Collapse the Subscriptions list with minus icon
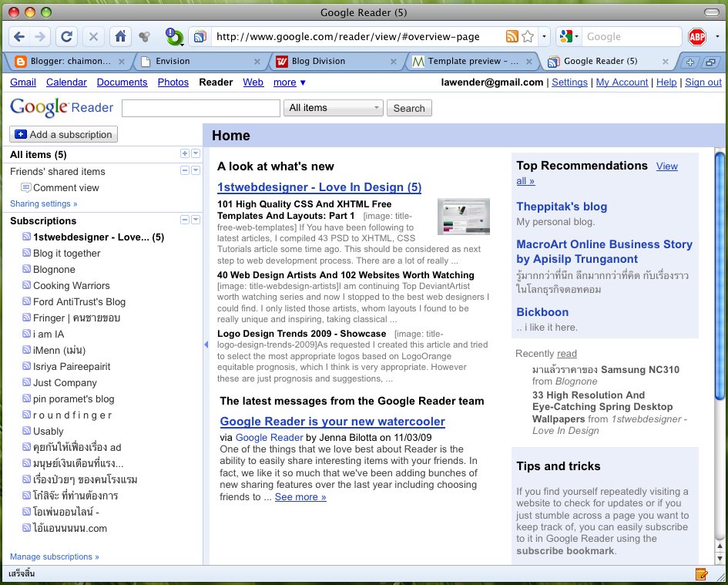Viewport: 728px width, 585px height. [185, 220]
